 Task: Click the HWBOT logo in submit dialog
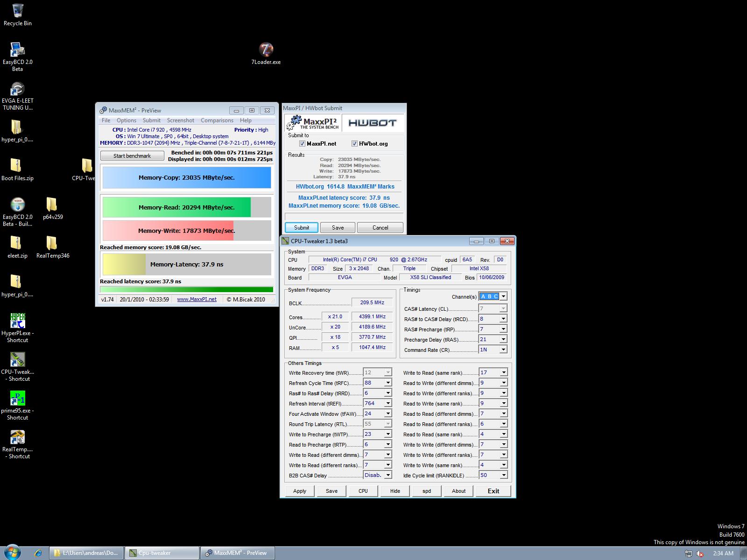372,123
